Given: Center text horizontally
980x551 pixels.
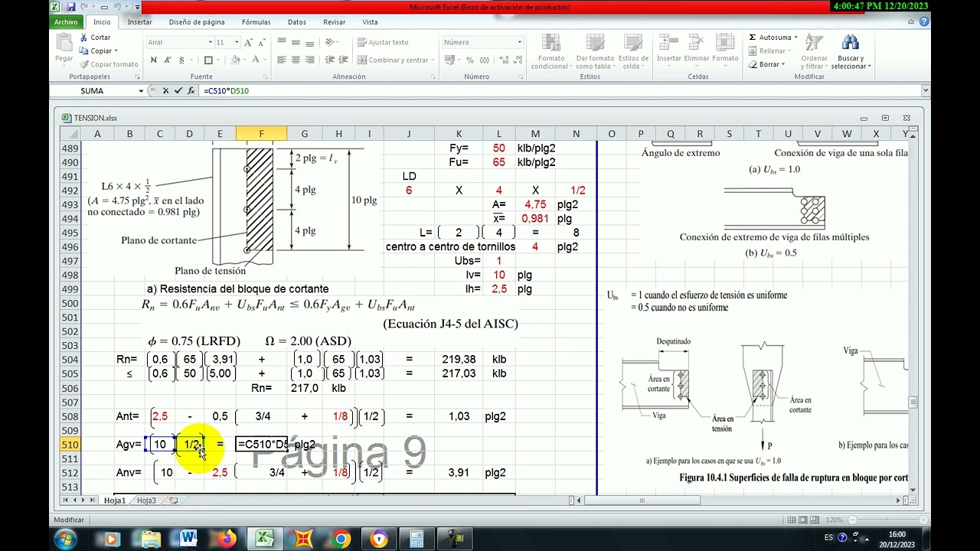Looking at the screenshot, I should point(296,60).
